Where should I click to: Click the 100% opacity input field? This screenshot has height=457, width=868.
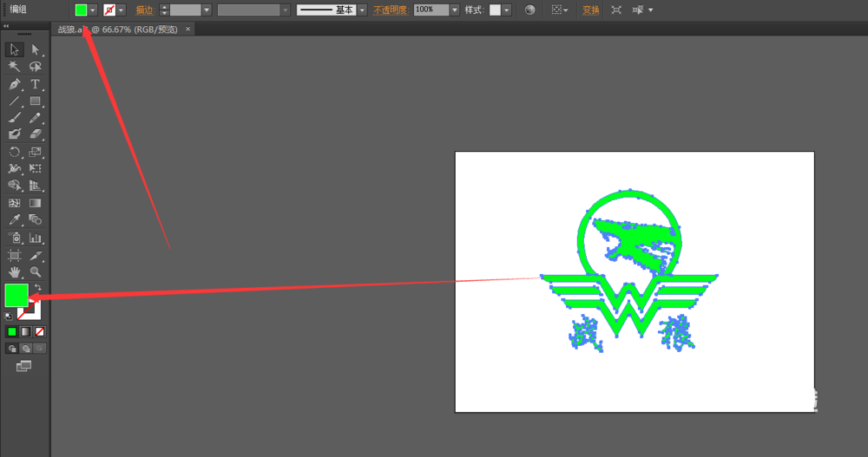point(431,10)
